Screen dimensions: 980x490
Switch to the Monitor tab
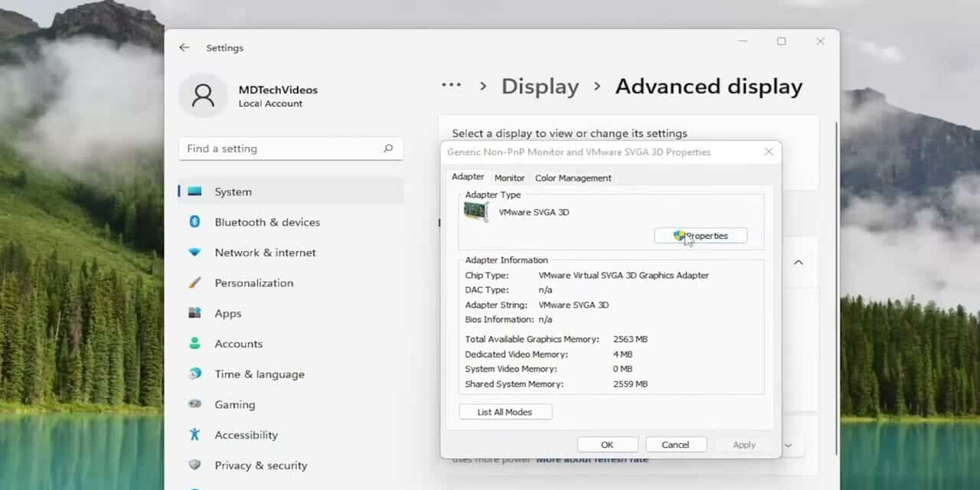click(509, 178)
